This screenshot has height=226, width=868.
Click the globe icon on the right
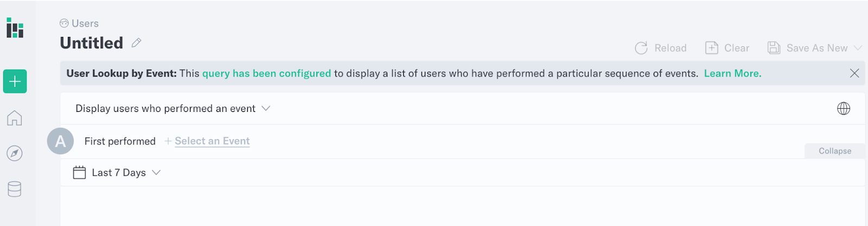point(844,109)
